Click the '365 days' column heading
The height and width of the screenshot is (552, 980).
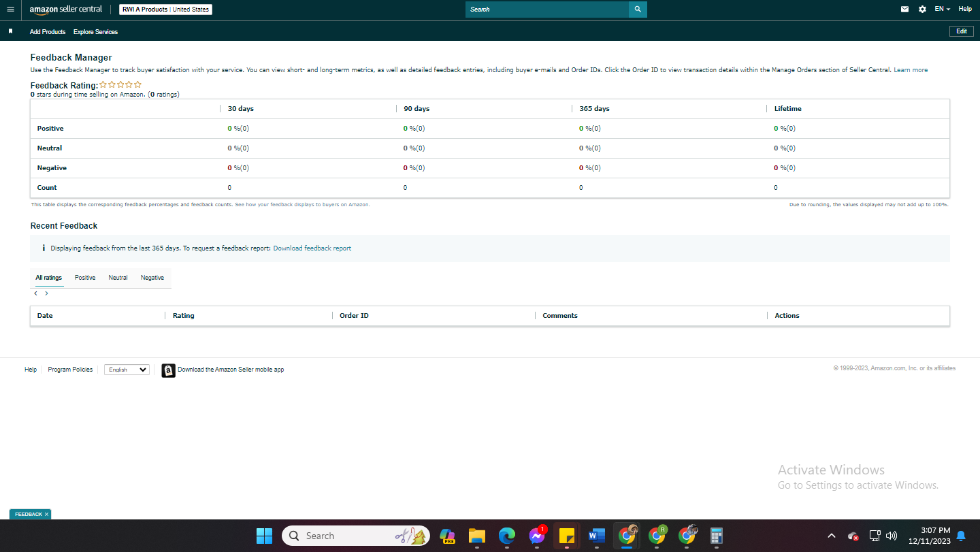[594, 109]
